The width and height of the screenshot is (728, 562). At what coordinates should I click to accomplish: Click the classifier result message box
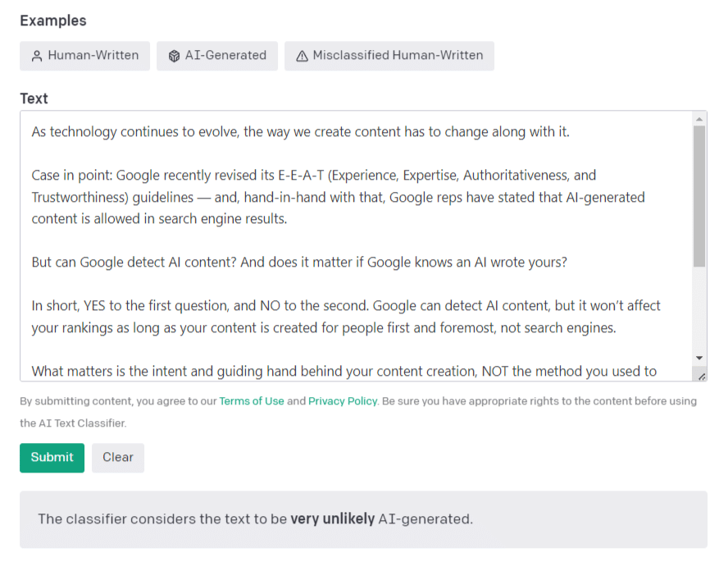pyautogui.click(x=363, y=519)
